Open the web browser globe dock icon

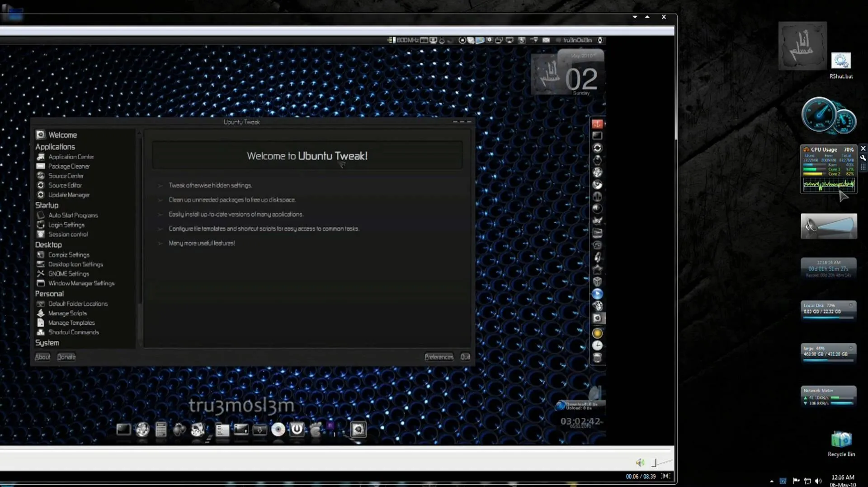pyautogui.click(x=142, y=429)
